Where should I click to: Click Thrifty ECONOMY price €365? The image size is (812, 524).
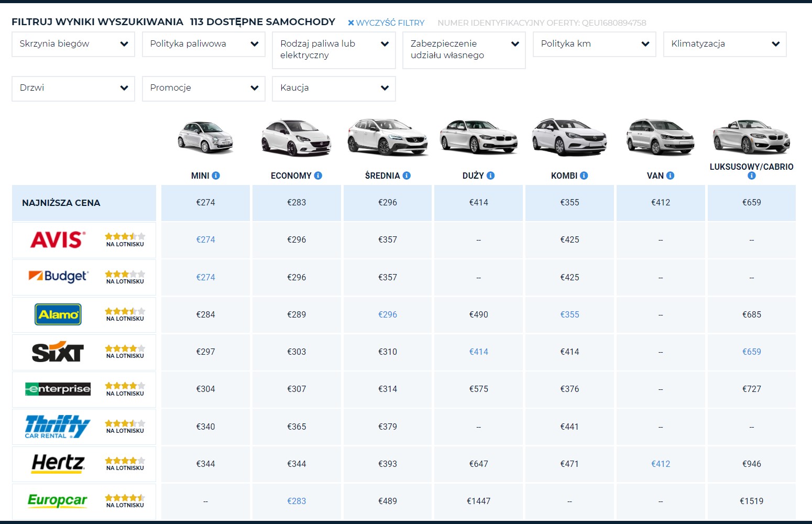click(297, 427)
